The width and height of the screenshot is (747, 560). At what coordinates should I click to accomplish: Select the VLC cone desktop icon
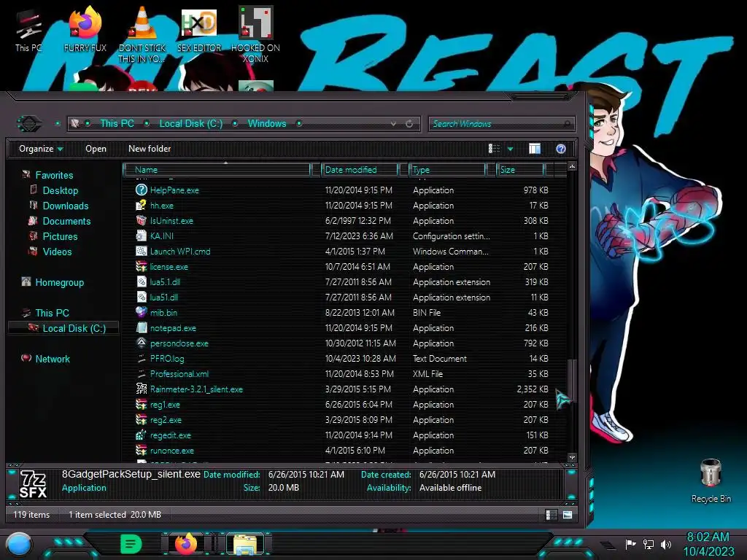pos(142,34)
